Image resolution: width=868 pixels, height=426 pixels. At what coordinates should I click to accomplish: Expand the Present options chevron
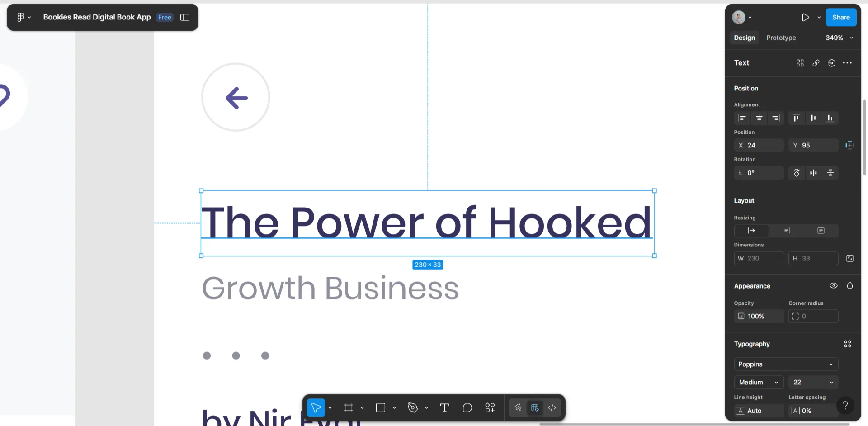click(x=819, y=17)
